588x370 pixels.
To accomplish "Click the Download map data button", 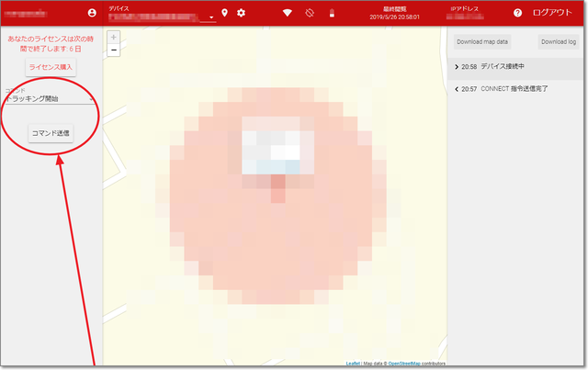I will click(x=482, y=42).
